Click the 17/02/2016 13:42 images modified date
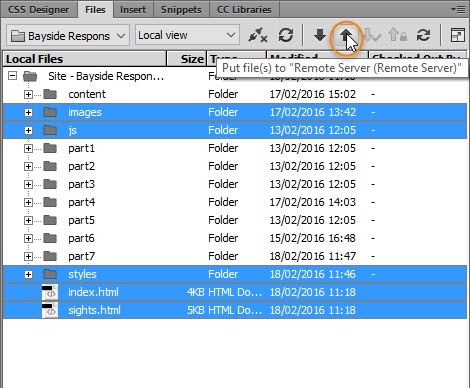470x388 pixels. 313,112
